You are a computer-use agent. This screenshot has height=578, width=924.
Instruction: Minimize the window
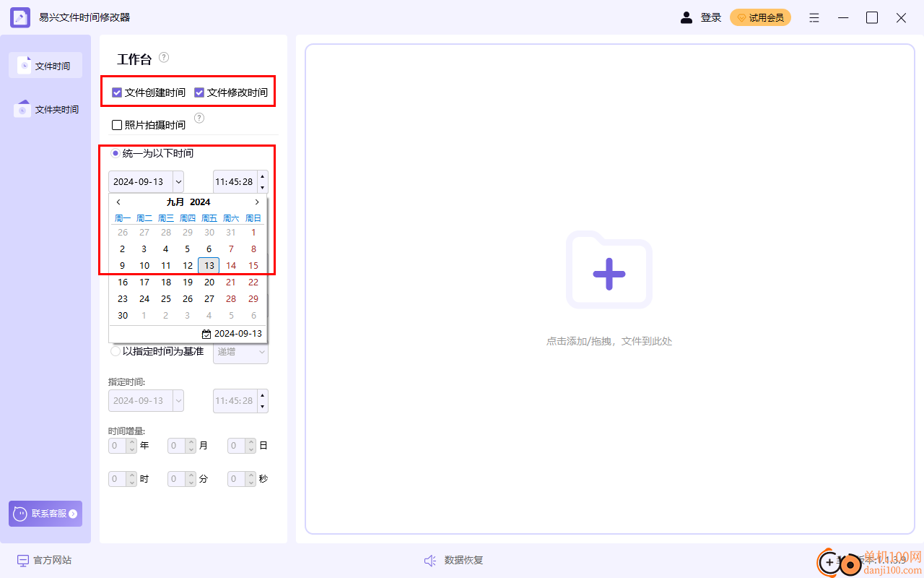coord(843,17)
